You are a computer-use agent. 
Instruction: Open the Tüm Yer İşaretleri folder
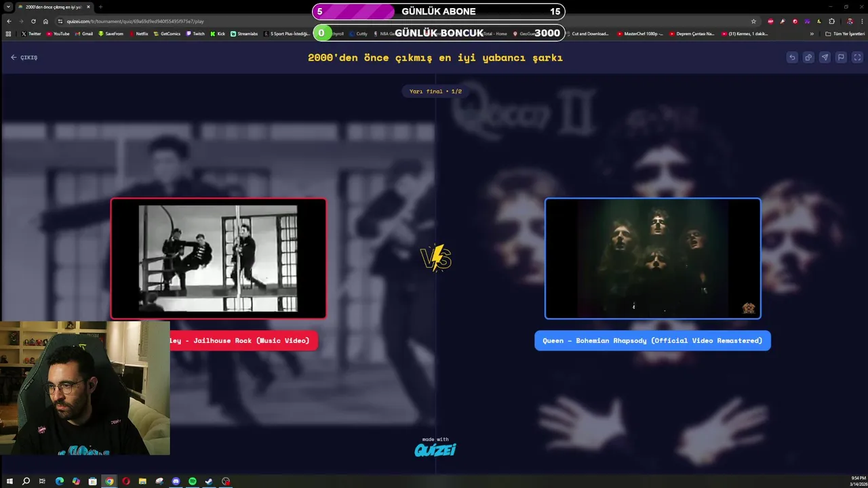845,33
